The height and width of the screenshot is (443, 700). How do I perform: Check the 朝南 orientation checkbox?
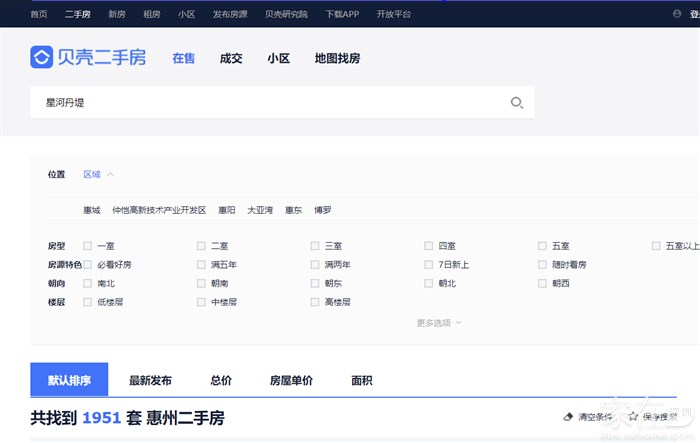pos(201,284)
